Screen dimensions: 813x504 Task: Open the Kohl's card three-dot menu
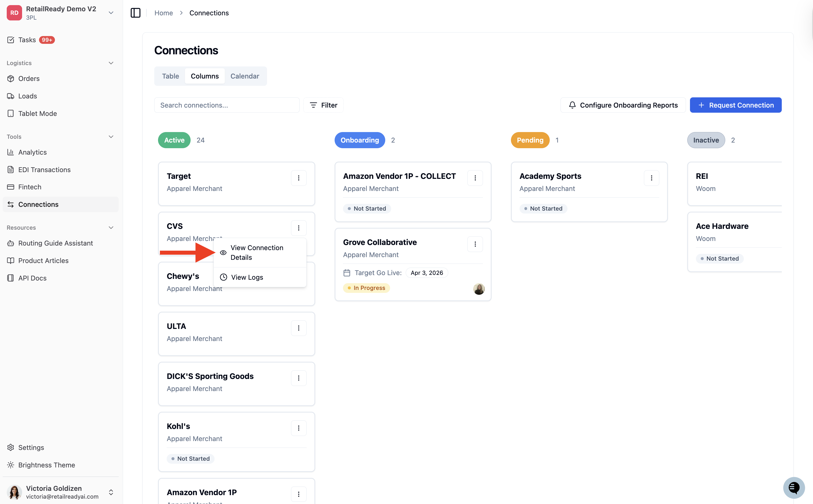299,428
